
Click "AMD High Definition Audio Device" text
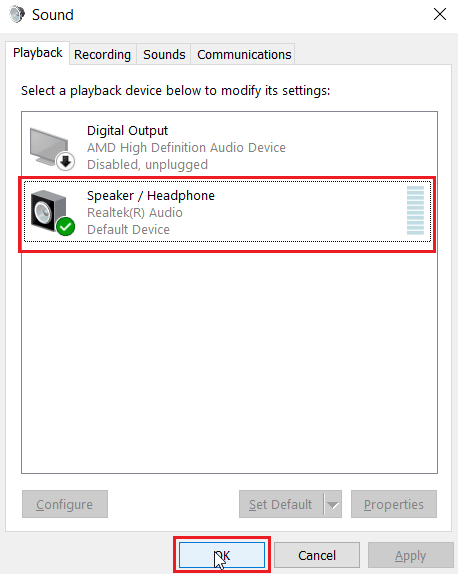[186, 148]
